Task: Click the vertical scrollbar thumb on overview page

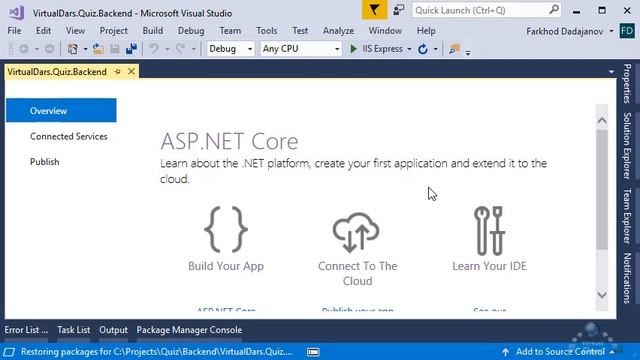Action: point(602,190)
